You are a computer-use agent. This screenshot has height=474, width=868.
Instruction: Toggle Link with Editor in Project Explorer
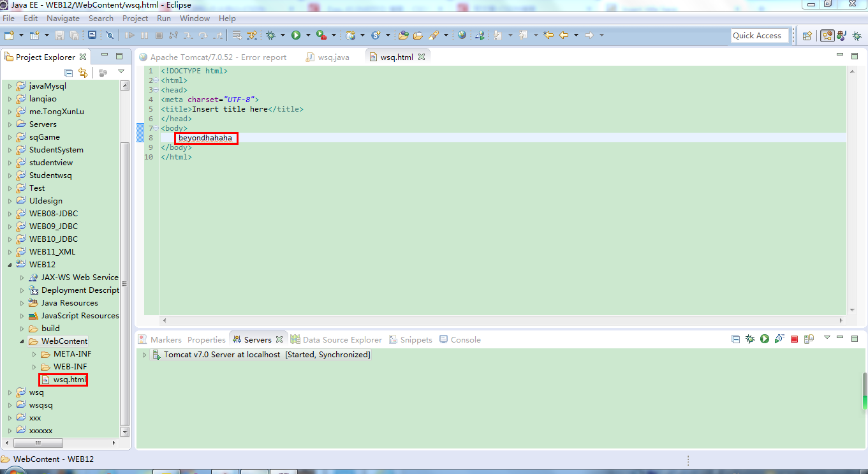click(83, 73)
